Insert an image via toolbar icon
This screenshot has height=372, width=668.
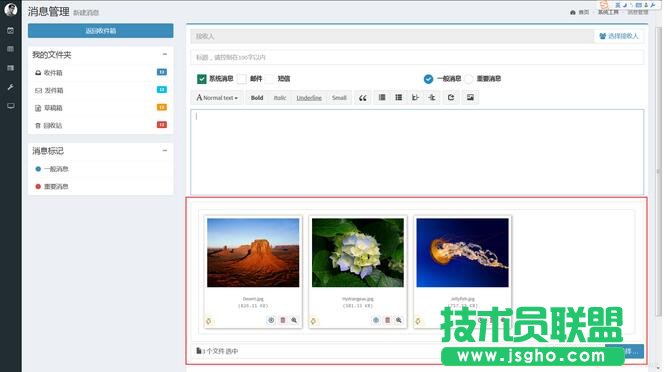470,98
